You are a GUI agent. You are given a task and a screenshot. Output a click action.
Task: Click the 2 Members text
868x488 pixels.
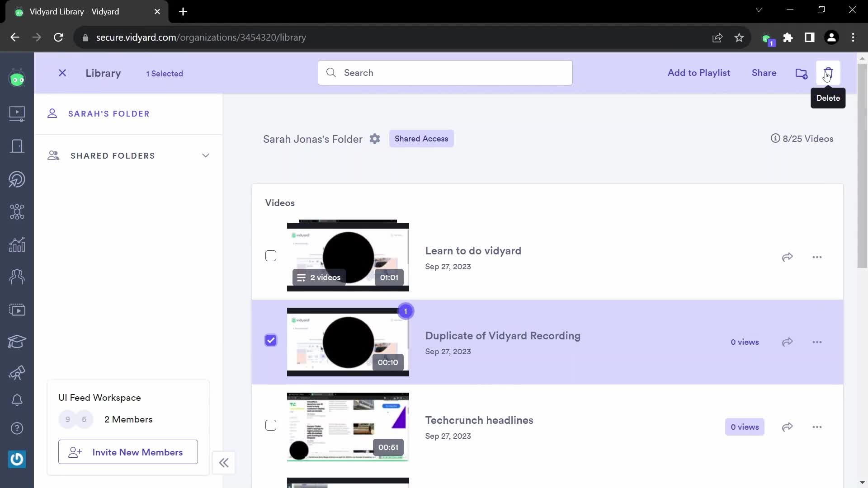[x=128, y=419]
